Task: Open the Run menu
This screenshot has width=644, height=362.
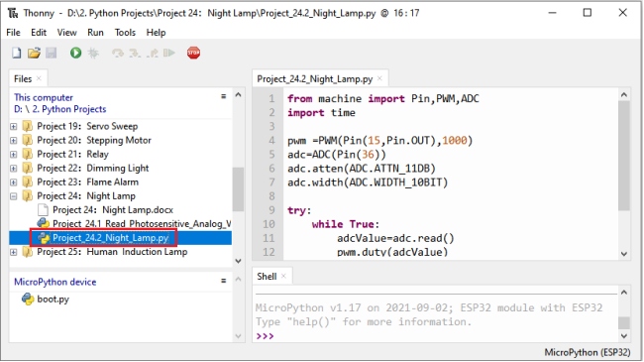Action: point(95,33)
